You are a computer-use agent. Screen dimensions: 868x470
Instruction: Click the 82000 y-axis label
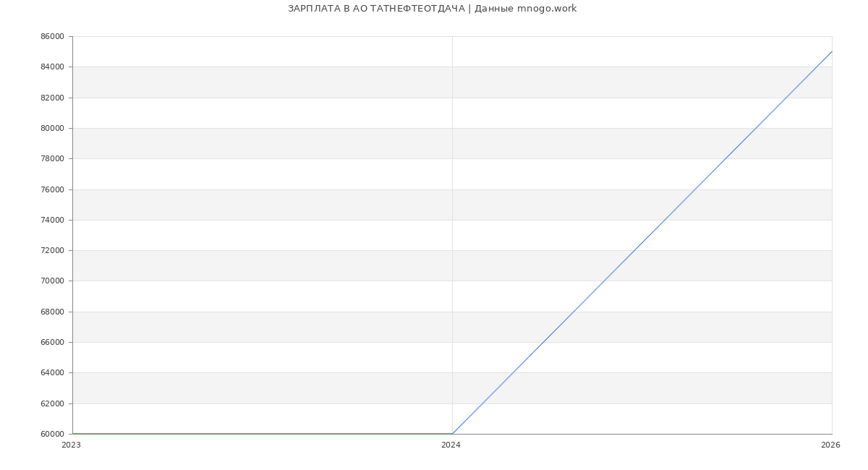[x=54, y=98]
